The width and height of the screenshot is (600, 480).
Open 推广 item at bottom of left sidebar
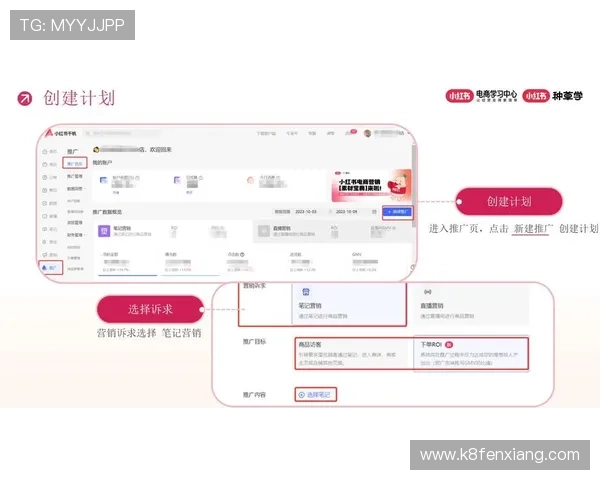(x=51, y=268)
